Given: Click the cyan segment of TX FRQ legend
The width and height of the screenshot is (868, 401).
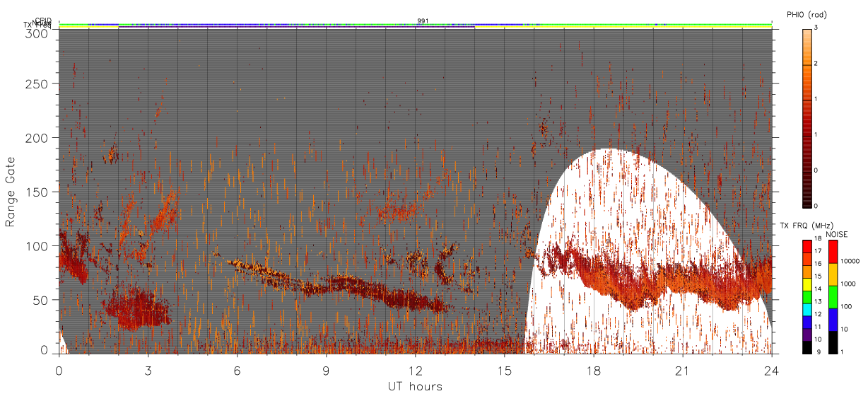Looking at the screenshot, I should [x=807, y=310].
